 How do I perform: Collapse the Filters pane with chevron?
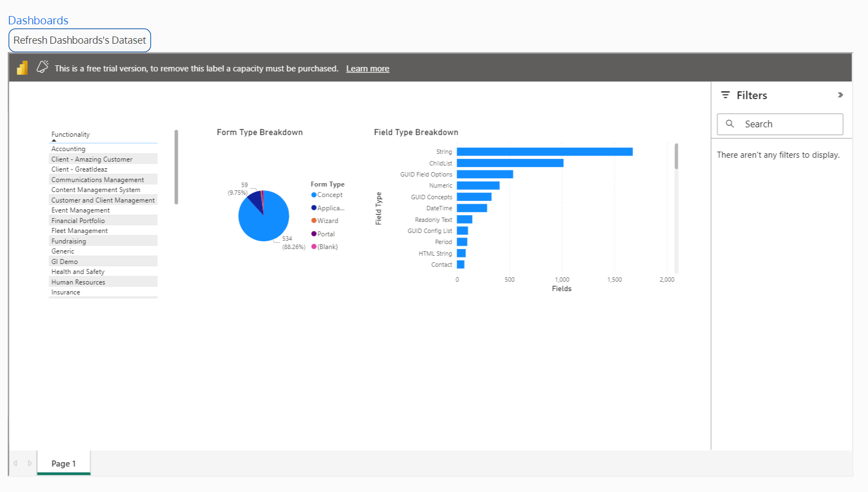click(840, 95)
